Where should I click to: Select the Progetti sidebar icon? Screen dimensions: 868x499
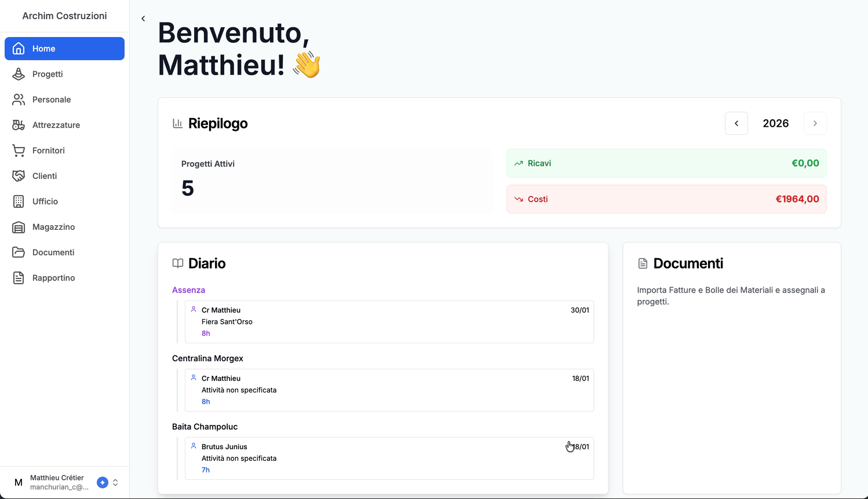click(17, 74)
